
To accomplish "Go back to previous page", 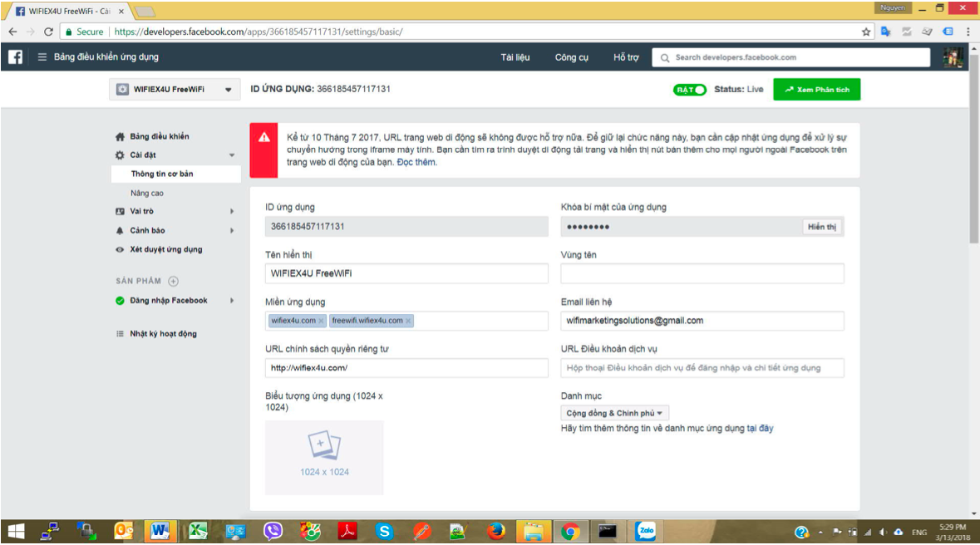I will (x=12, y=32).
